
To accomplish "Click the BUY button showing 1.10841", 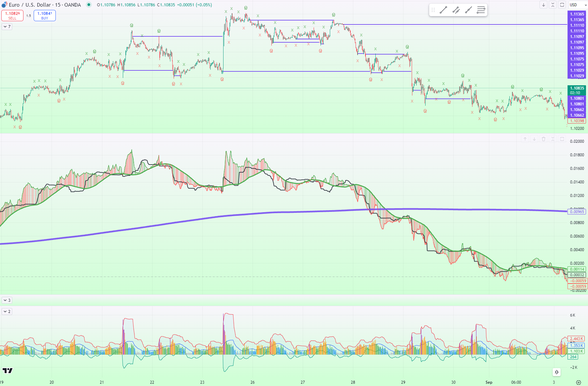I will [x=44, y=15].
